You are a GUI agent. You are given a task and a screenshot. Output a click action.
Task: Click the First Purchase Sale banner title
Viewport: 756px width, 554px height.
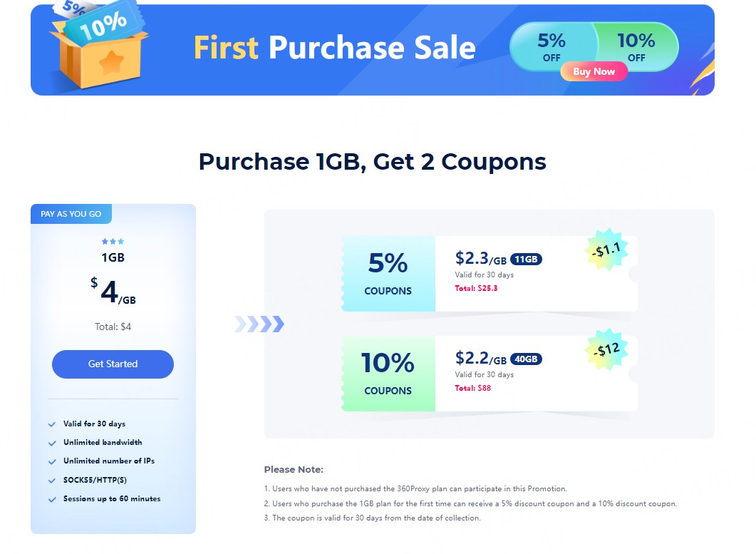click(334, 48)
